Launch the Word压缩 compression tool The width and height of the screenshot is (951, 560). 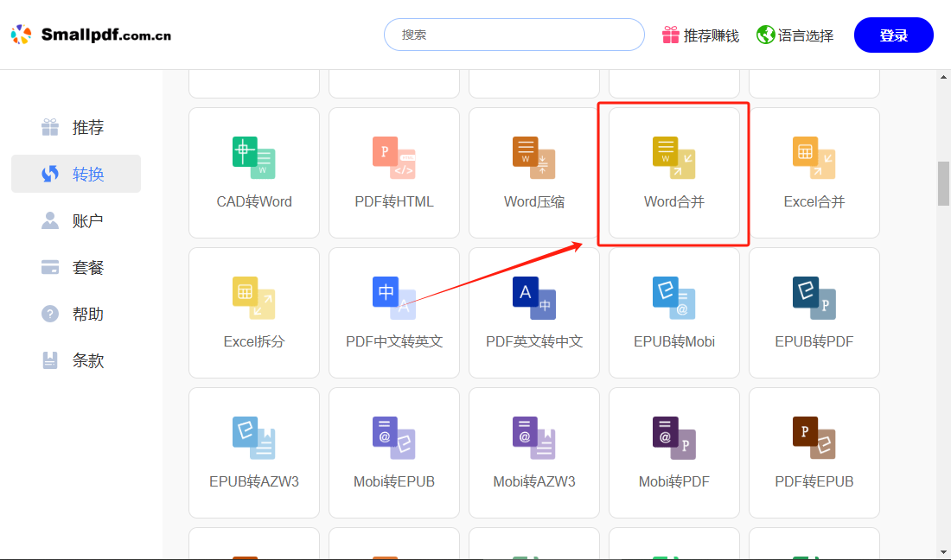533,173
